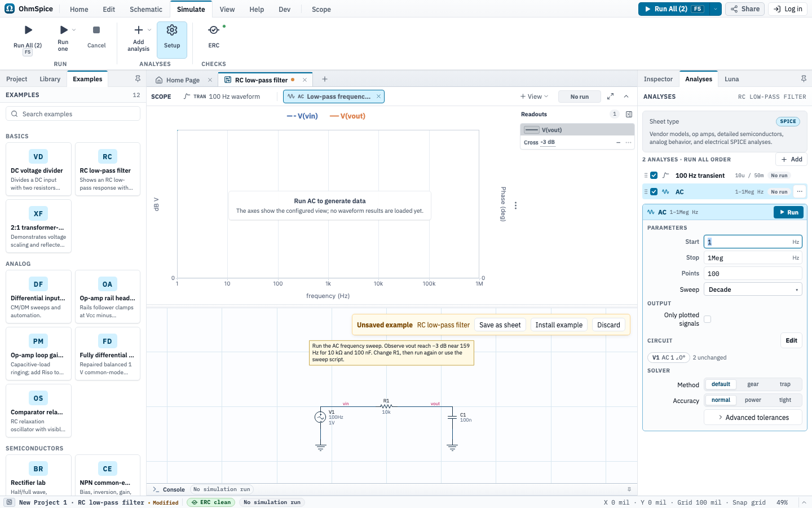Viewport: 812px width, 508px height.
Task: Click the Run All play icon in ribbon
Action: tap(28, 30)
